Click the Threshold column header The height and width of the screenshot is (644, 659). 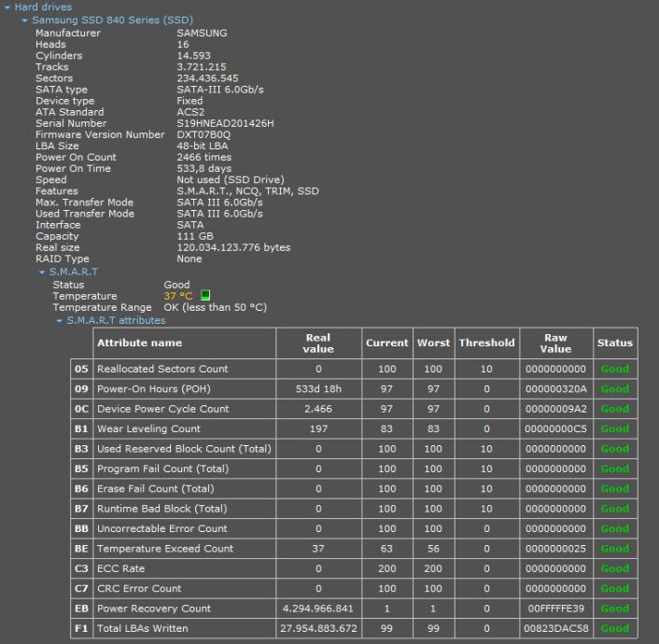click(486, 343)
